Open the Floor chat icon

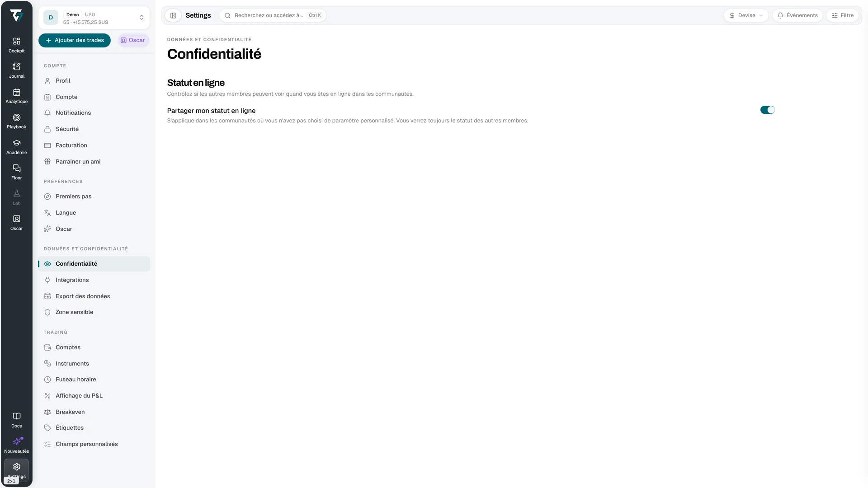17,168
